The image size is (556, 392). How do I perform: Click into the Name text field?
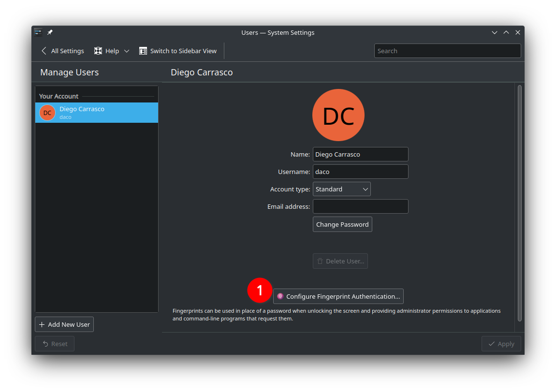pyautogui.click(x=360, y=154)
